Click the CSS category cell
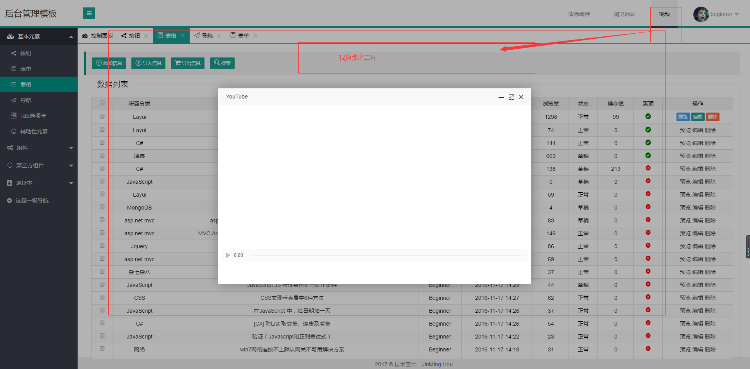Screen dimensions: 750x369 (x=139, y=298)
